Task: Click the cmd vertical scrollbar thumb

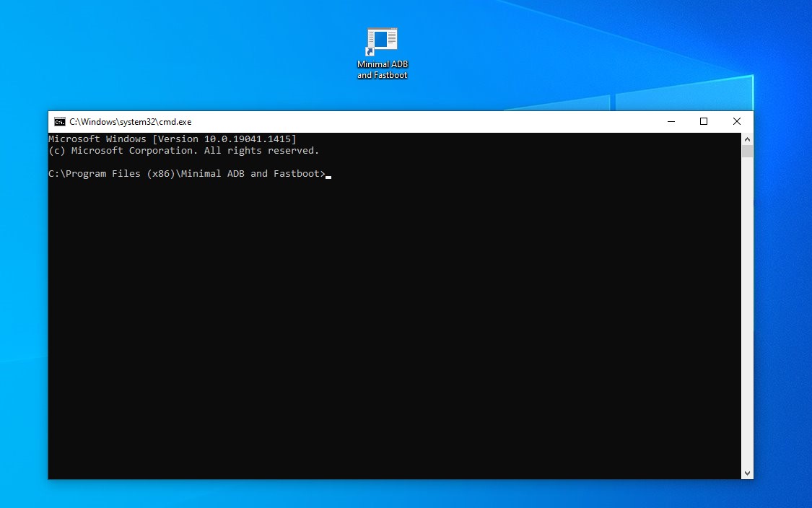Action: pyautogui.click(x=747, y=152)
